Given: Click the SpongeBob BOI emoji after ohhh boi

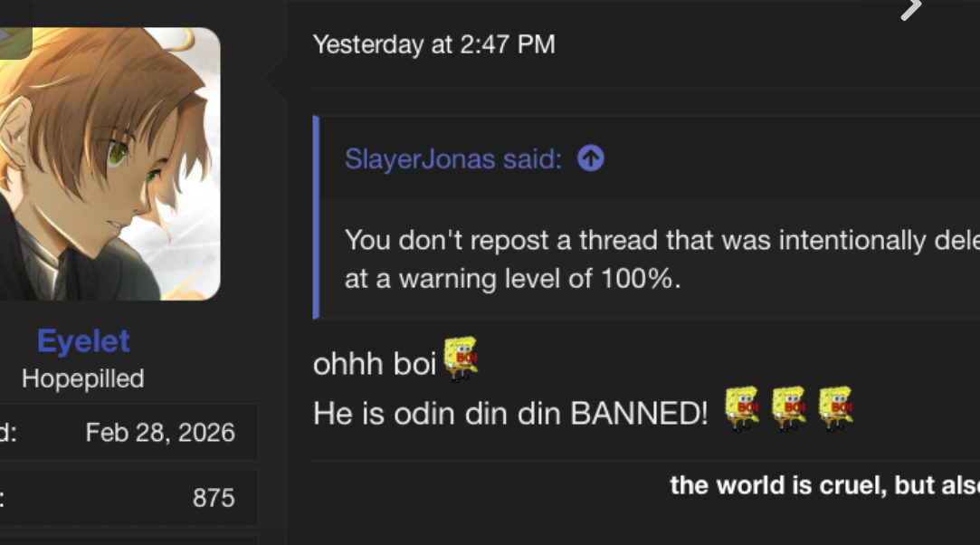Looking at the screenshot, I should coord(461,359).
